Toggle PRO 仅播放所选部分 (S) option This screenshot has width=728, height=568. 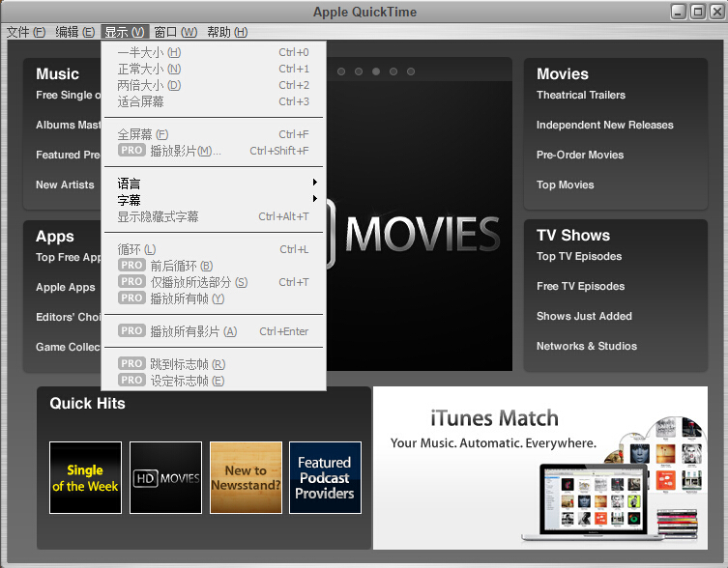214,282
